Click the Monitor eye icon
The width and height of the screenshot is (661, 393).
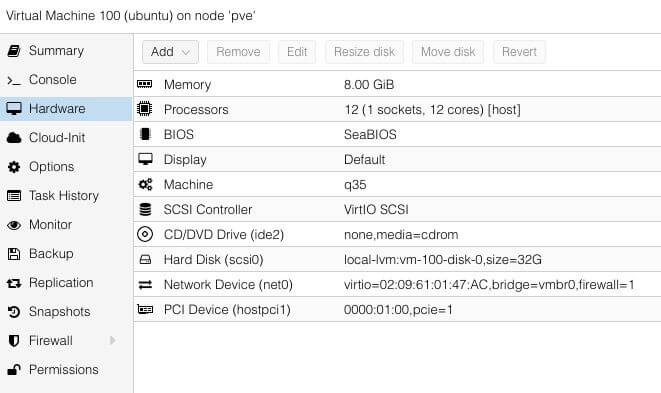[x=14, y=225]
